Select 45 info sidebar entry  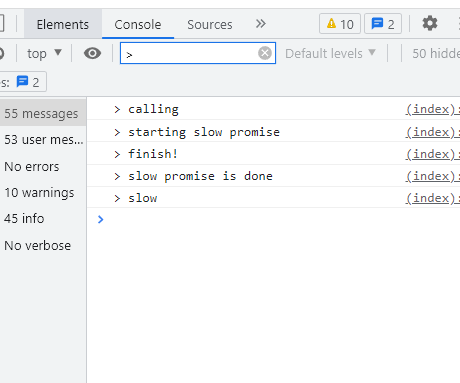tap(43, 218)
